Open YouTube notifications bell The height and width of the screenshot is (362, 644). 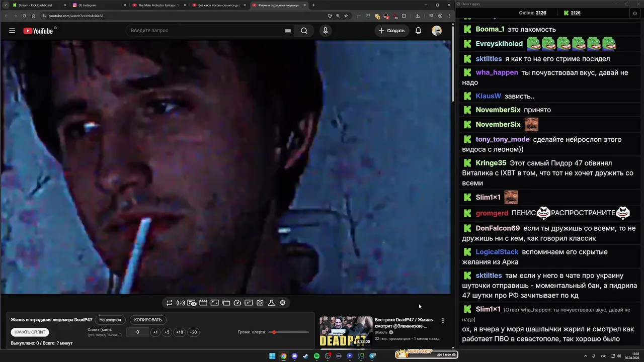tap(418, 31)
